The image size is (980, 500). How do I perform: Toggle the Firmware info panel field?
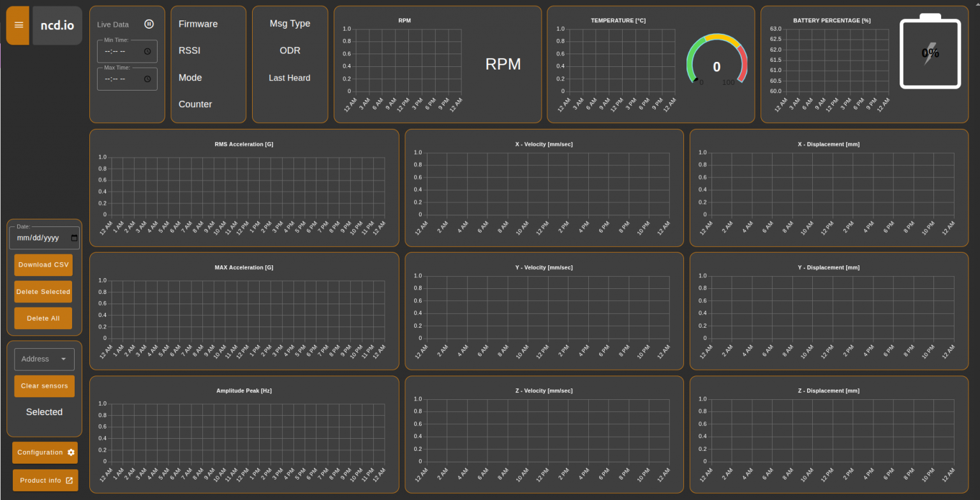click(x=198, y=24)
